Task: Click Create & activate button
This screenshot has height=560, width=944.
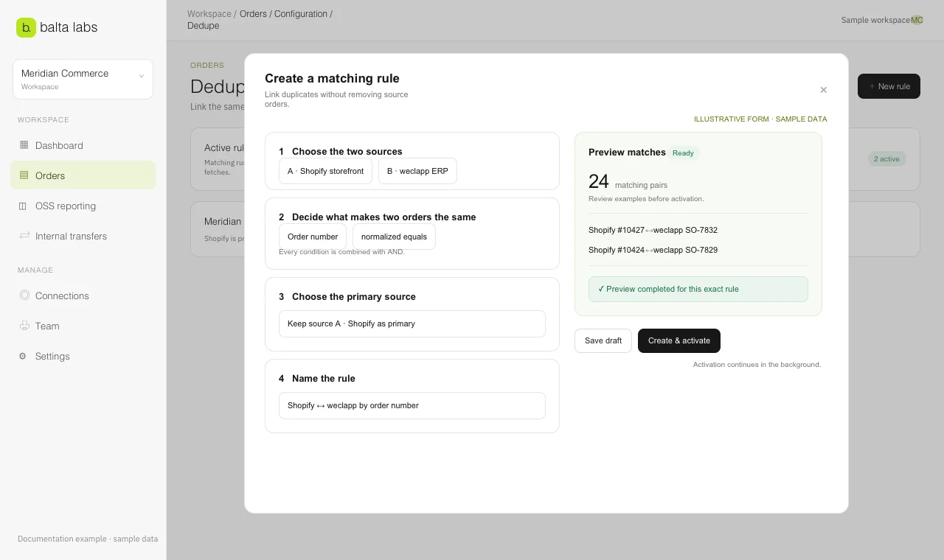Action: pyautogui.click(x=679, y=340)
